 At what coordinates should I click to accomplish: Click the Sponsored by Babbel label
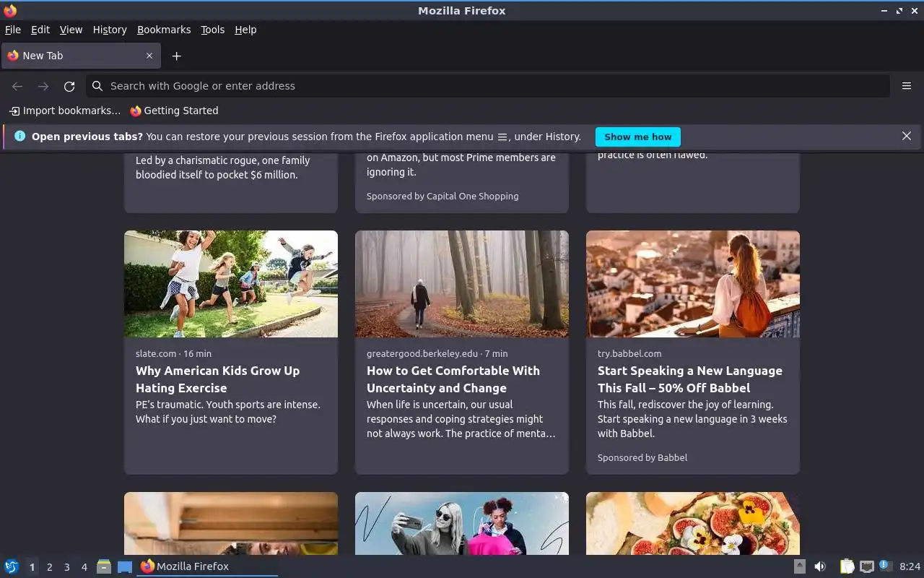tap(642, 457)
